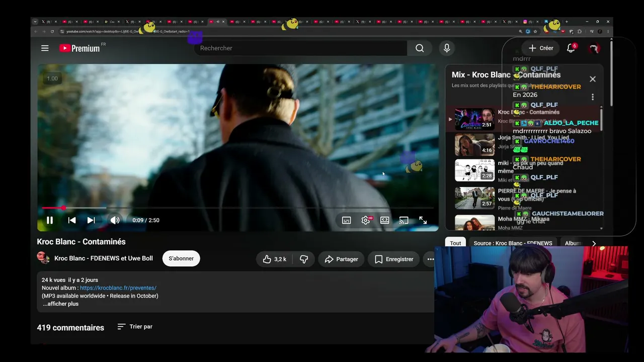The height and width of the screenshot is (362, 644).
Task: Subscribe with the S'abonner button
Action: point(181,258)
